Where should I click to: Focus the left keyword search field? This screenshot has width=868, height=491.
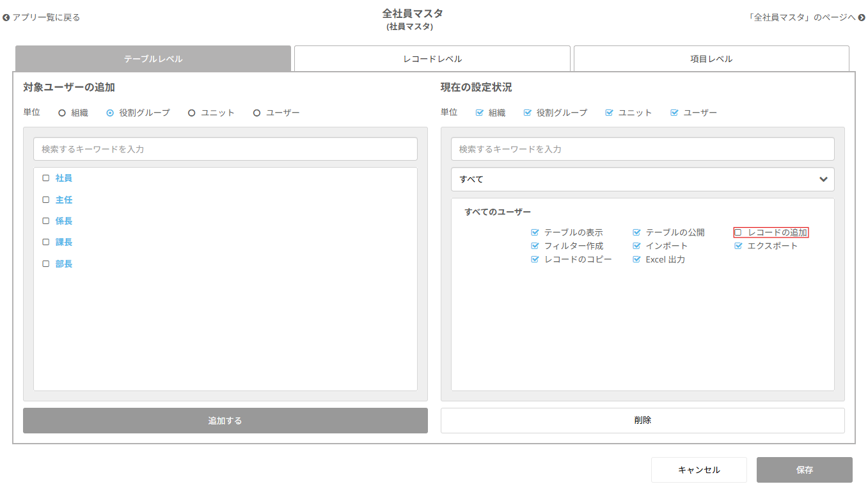tap(225, 149)
